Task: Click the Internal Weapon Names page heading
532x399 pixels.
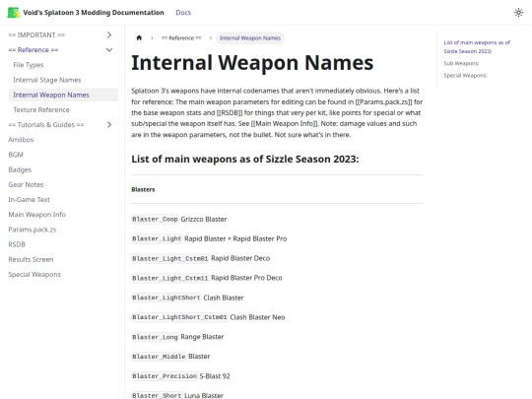Action: [252, 63]
